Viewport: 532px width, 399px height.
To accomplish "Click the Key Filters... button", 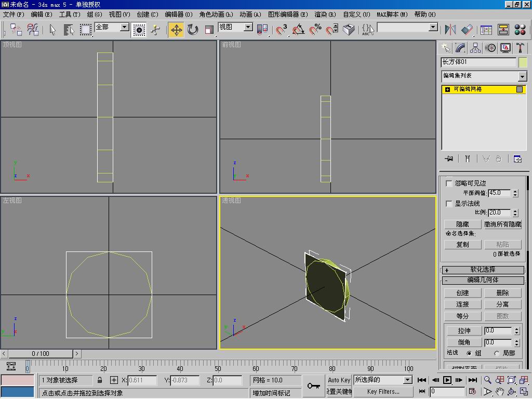I will click(383, 392).
